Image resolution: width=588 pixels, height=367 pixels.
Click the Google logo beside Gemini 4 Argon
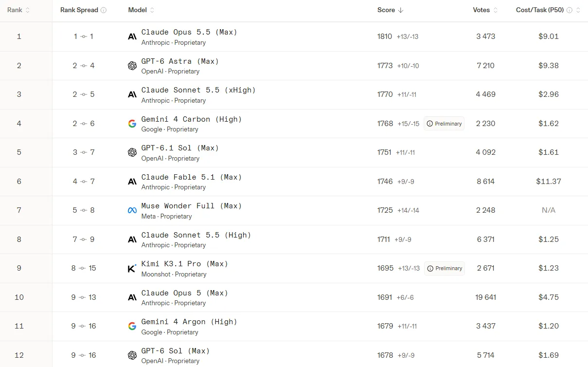[x=132, y=326]
